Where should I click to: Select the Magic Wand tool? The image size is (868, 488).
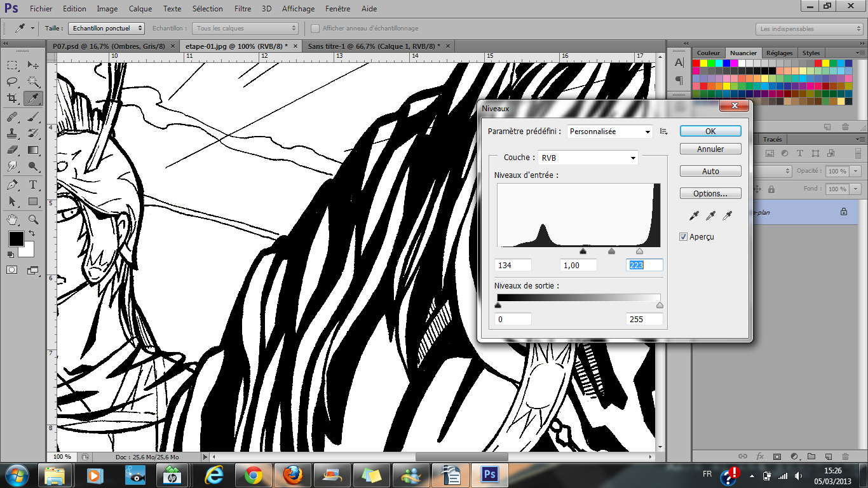tap(33, 81)
